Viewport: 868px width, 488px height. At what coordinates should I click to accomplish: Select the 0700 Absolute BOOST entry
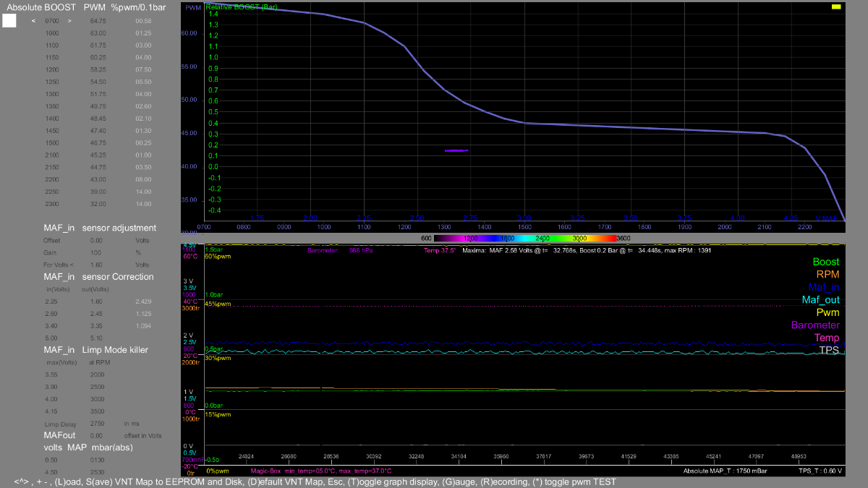[x=52, y=21]
